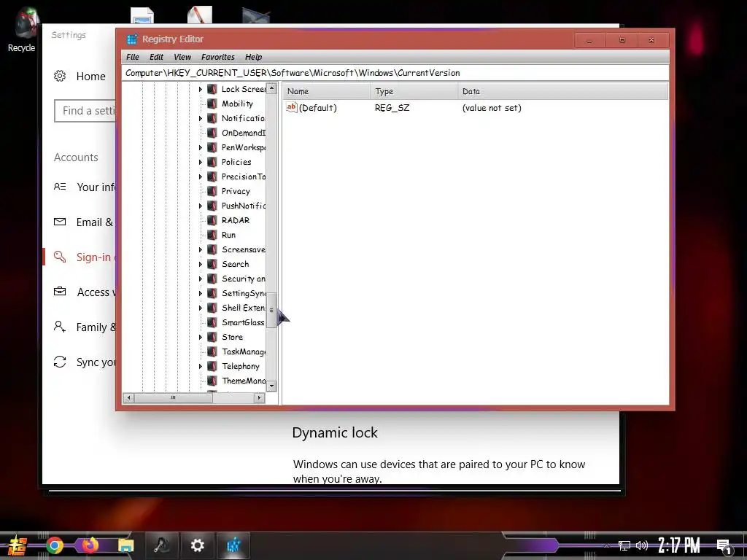The width and height of the screenshot is (747, 560).
Task: Expand the Store registry key
Action: point(201,337)
